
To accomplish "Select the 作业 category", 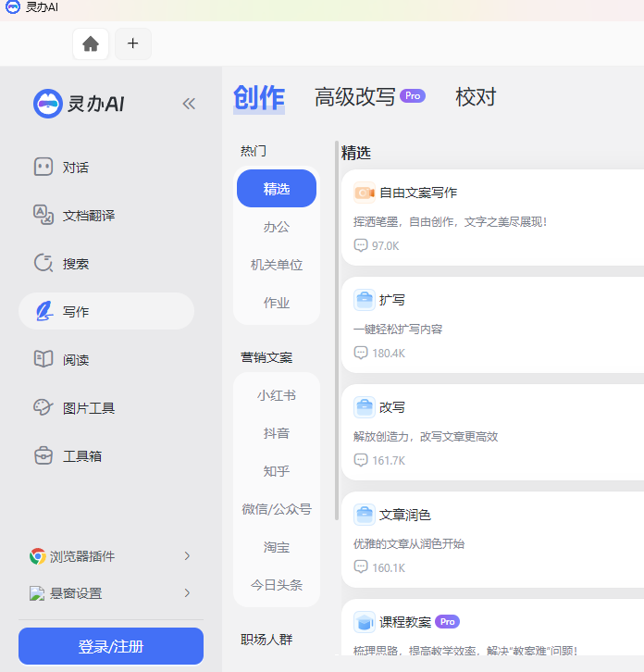I will pos(277,303).
